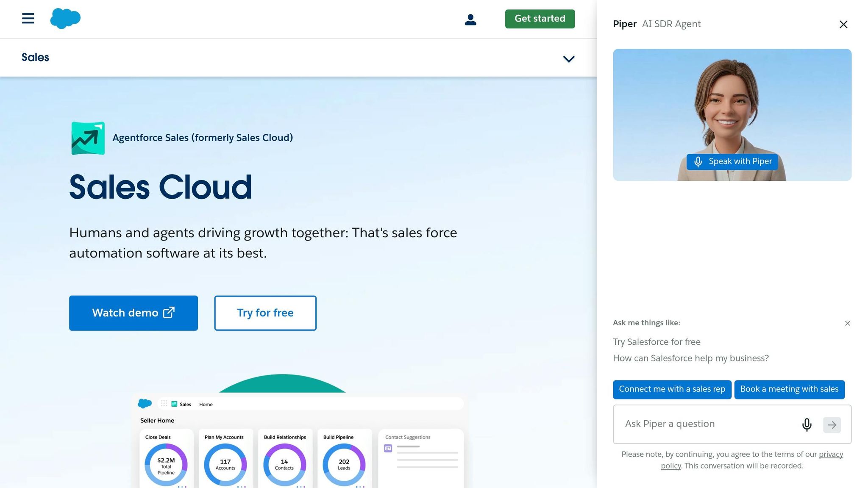This screenshot has width=868, height=488.
Task: Click Piper's avatar video thumbnail
Action: pos(732,115)
